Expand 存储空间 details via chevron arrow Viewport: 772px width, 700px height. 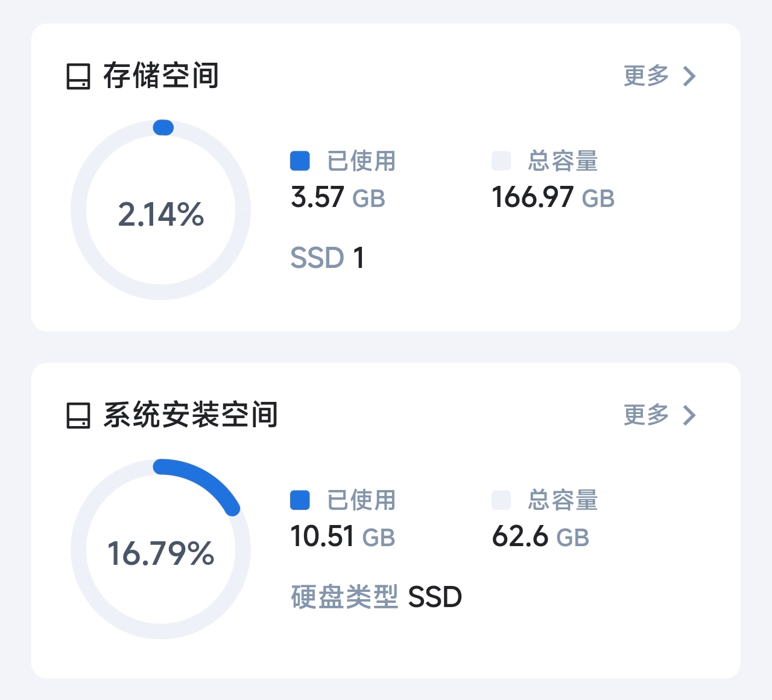coord(689,76)
